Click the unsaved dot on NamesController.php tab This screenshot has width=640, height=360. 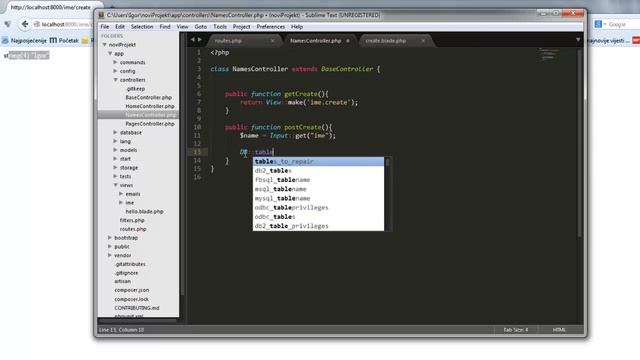348,41
